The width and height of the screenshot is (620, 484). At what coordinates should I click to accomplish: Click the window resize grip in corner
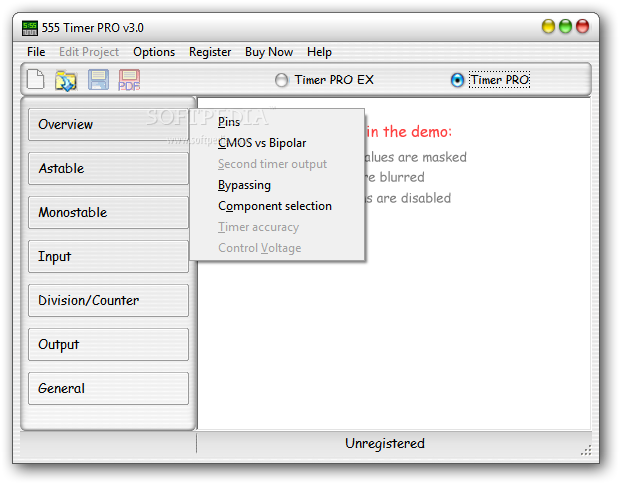coord(586,450)
